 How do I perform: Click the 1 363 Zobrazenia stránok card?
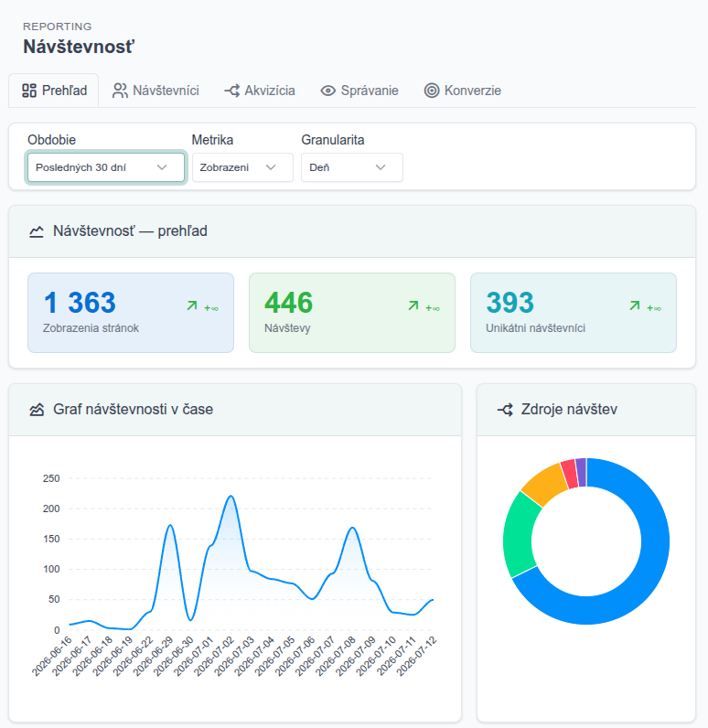(x=131, y=313)
